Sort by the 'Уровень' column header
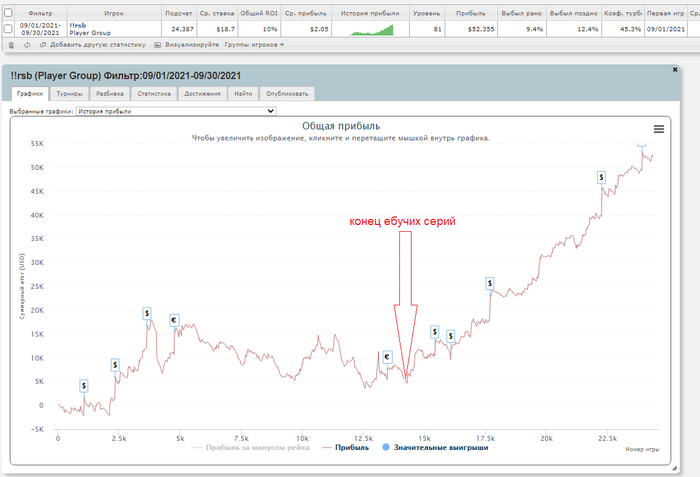The height and width of the screenshot is (477, 700). click(x=427, y=13)
